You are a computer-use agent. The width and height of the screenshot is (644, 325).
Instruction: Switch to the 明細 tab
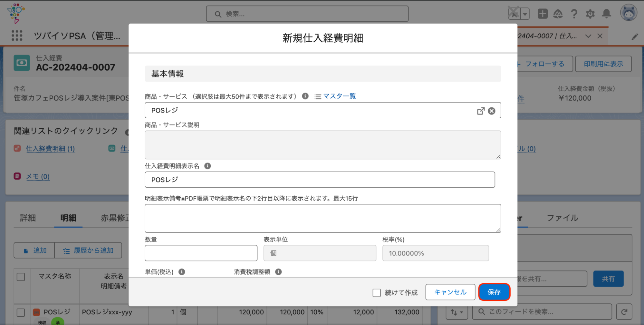point(68,218)
